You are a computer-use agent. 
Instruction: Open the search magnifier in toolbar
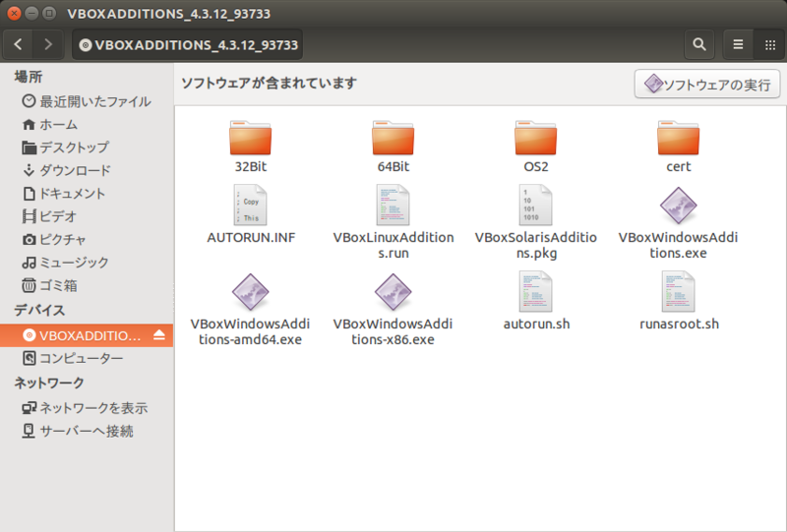click(x=699, y=44)
